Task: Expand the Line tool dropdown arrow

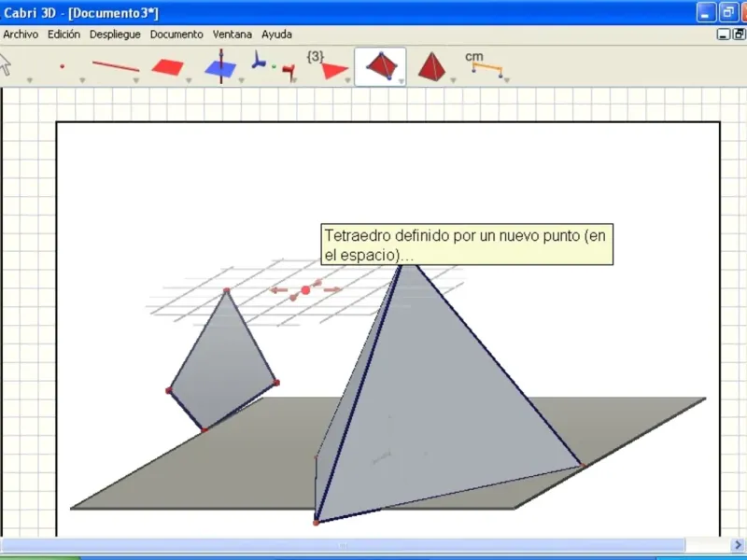Action: [135, 80]
